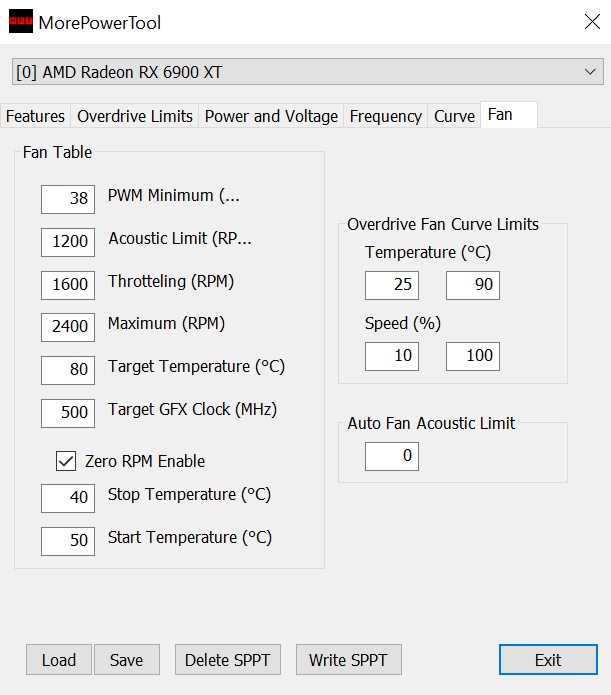Select the Power and Voltage tab
The image size is (611, 695).
(271, 116)
